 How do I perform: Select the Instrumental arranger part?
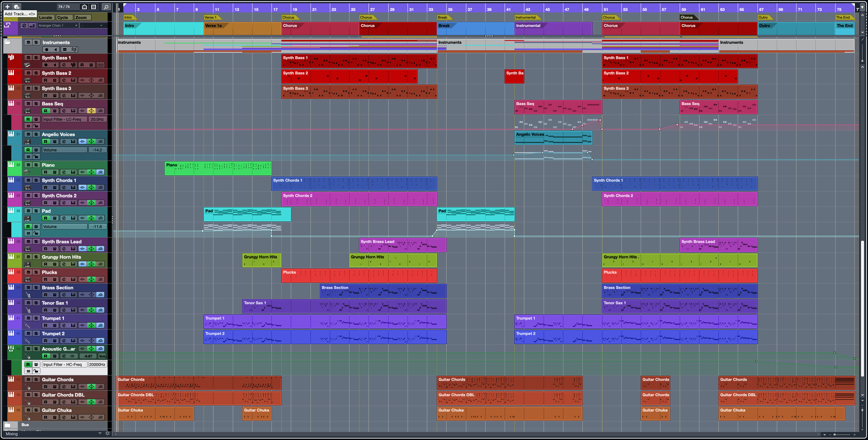[553, 29]
